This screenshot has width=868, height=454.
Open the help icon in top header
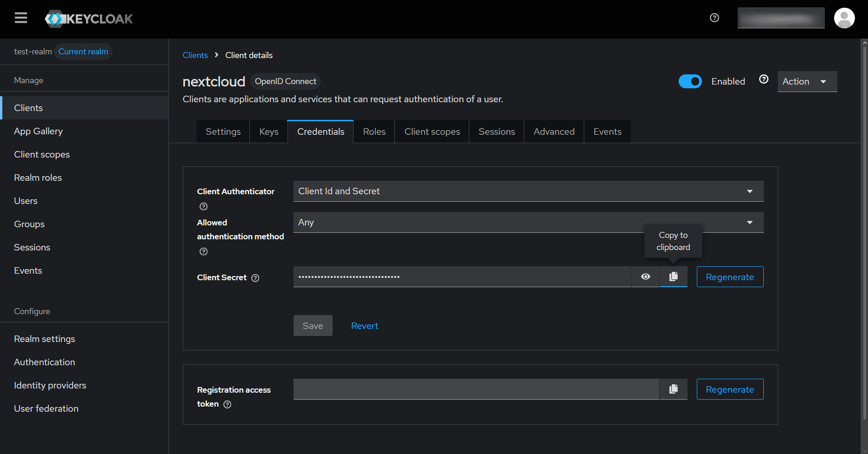point(714,18)
